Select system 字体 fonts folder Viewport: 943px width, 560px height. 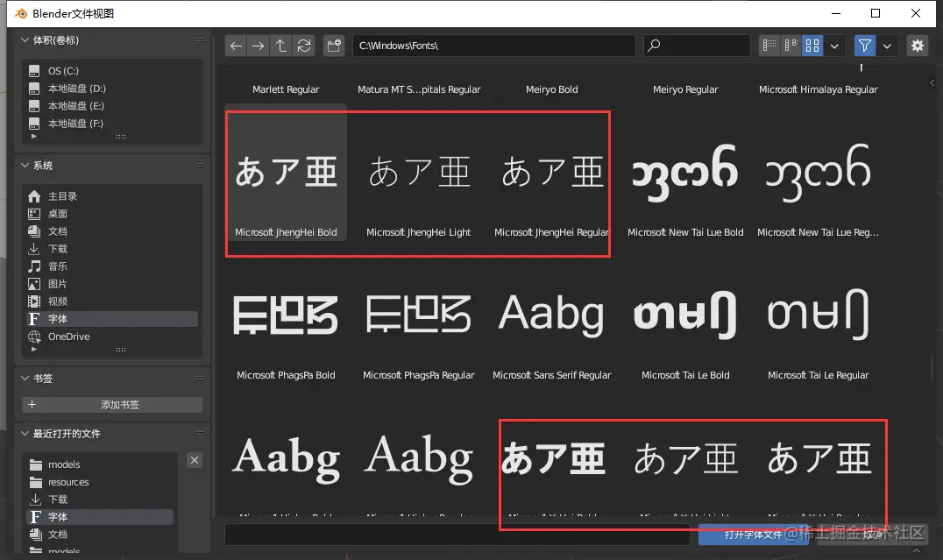112,319
